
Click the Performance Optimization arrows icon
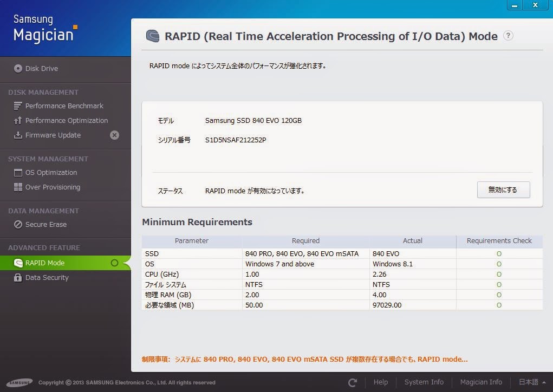(x=18, y=121)
